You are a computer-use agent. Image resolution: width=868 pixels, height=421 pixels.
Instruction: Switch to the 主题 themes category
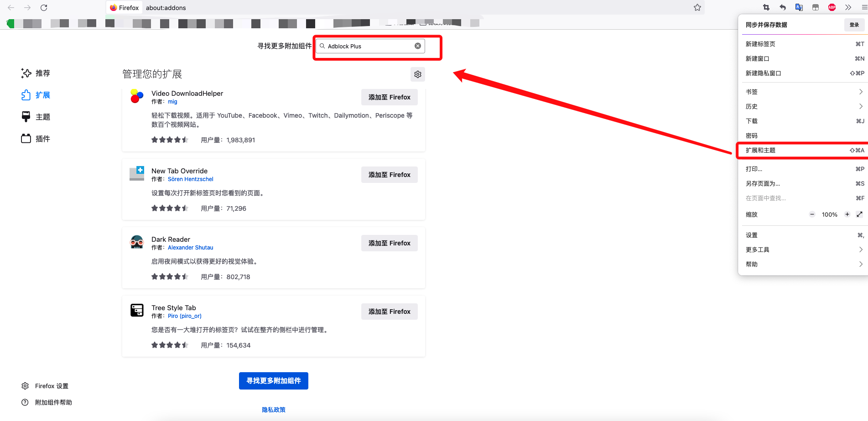pyautogui.click(x=36, y=117)
